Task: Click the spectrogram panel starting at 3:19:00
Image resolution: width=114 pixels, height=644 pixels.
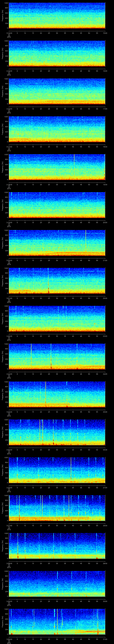Action: [57, 205]
